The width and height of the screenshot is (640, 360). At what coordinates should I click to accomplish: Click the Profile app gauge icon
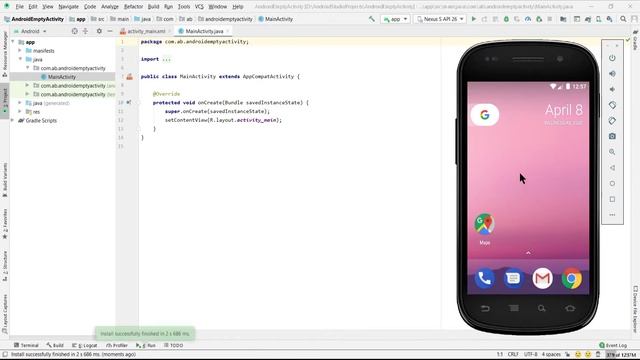pos(528,19)
